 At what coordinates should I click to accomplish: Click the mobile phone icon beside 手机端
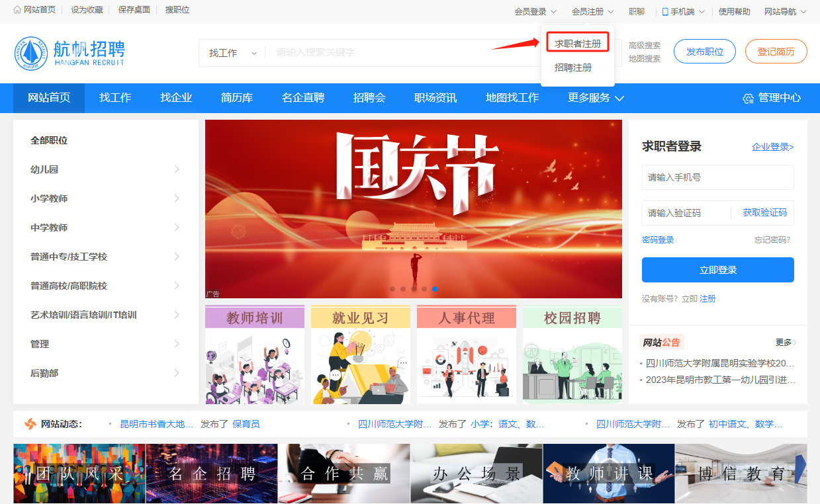[665, 12]
